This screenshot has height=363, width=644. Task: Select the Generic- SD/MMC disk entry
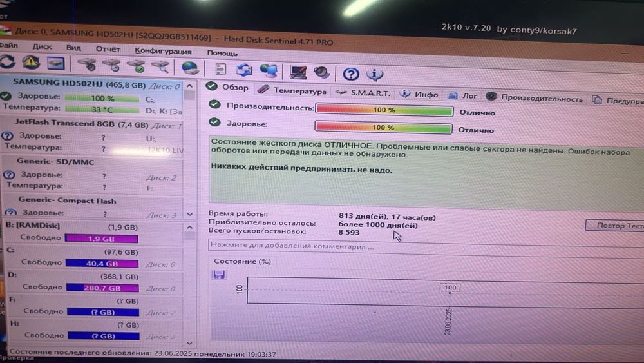pyautogui.click(x=92, y=174)
